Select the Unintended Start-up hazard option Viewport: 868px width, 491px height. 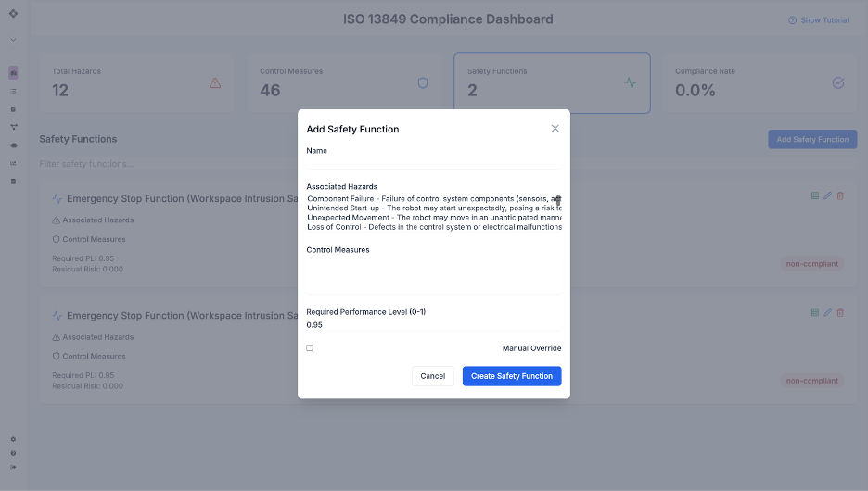(x=433, y=208)
